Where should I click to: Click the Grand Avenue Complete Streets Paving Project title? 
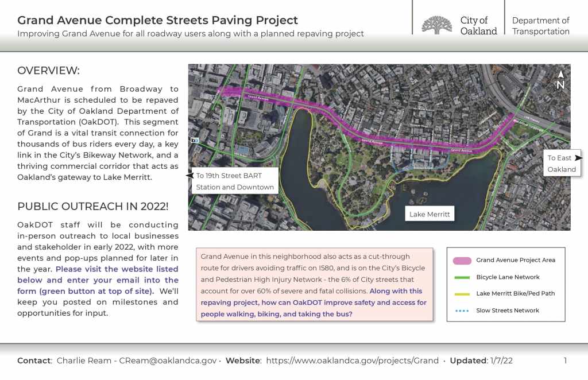tap(158, 20)
